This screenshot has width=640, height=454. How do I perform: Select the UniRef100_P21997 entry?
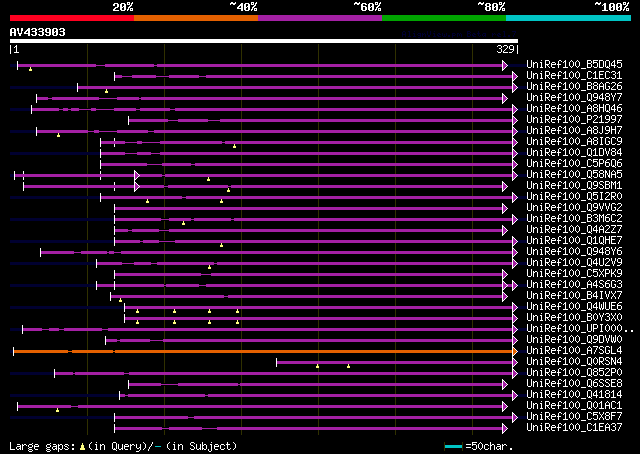[574, 120]
